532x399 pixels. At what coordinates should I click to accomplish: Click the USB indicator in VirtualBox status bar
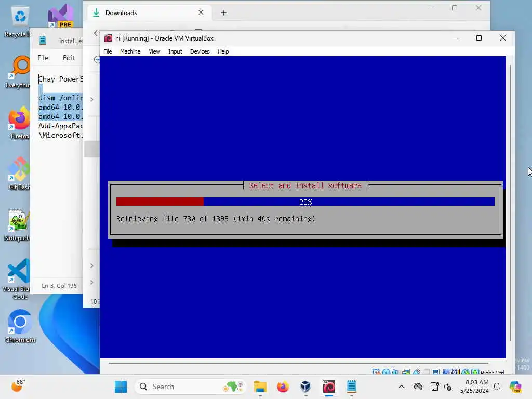(417, 372)
